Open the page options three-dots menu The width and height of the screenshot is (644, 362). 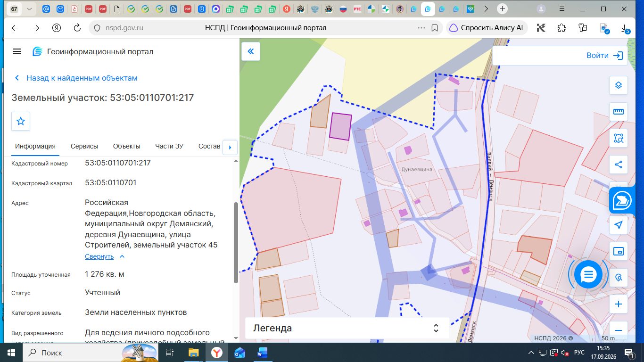click(x=421, y=28)
